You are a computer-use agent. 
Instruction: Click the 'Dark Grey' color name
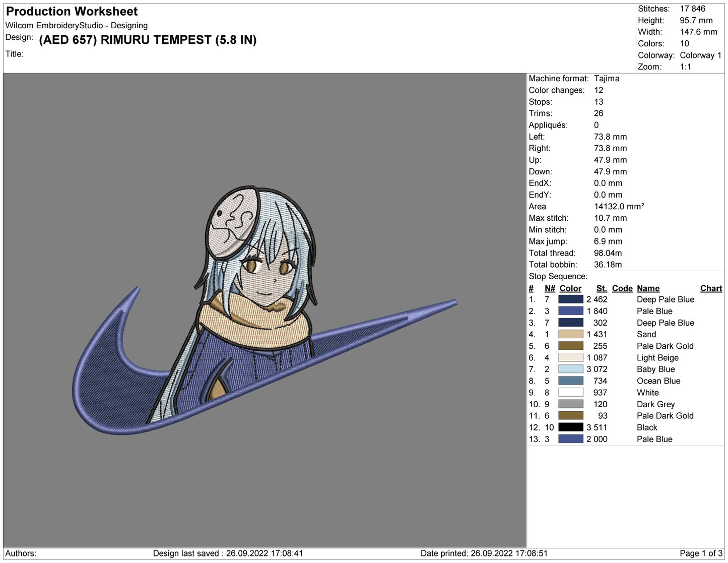tap(655, 404)
